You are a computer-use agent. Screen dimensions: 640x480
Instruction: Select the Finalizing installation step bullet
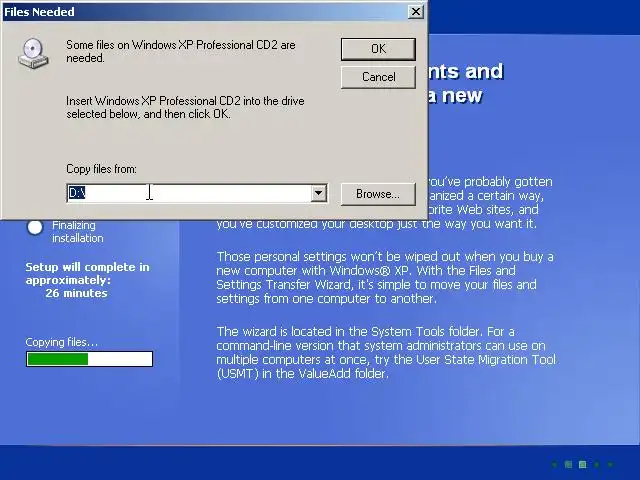click(35, 227)
